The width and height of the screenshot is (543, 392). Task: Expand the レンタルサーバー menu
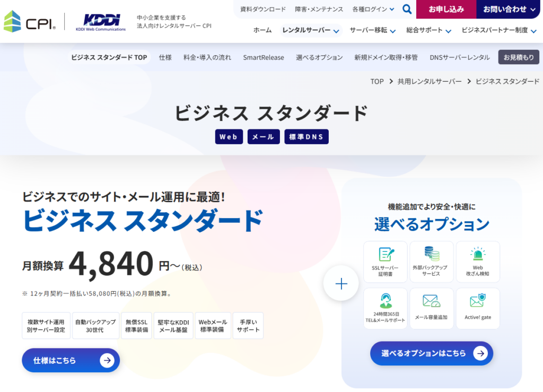(x=311, y=30)
